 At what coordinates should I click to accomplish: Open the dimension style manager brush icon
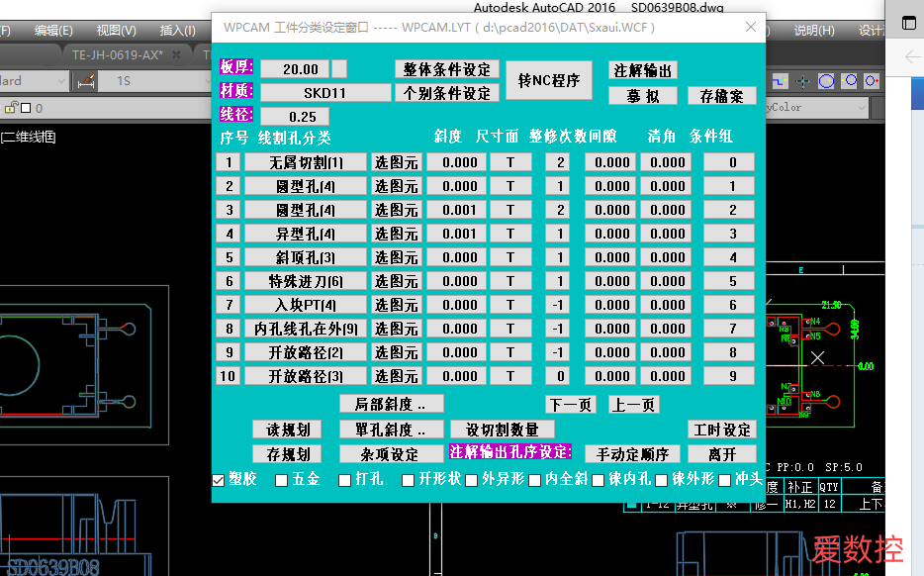(x=86, y=81)
